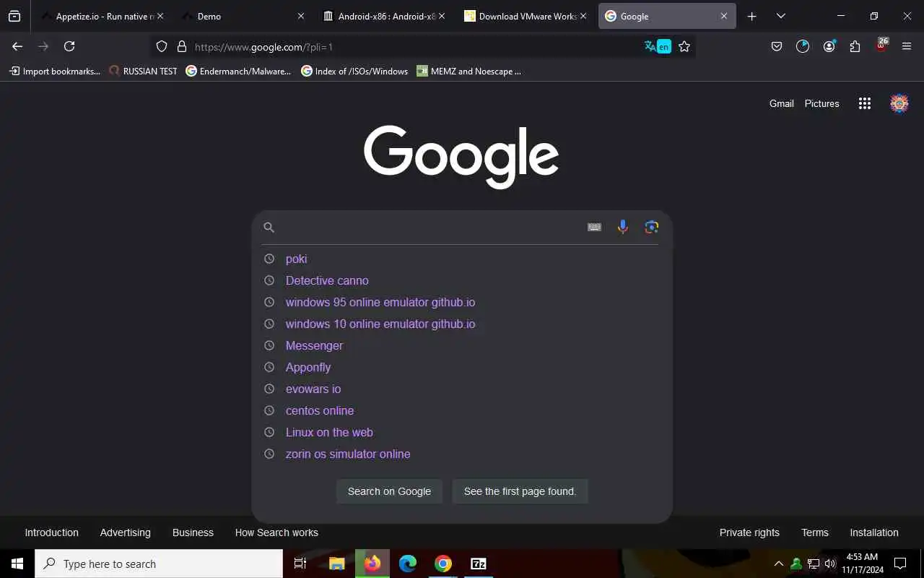Close the Google tab
Viewport: 924px width, 578px height.
[724, 16]
